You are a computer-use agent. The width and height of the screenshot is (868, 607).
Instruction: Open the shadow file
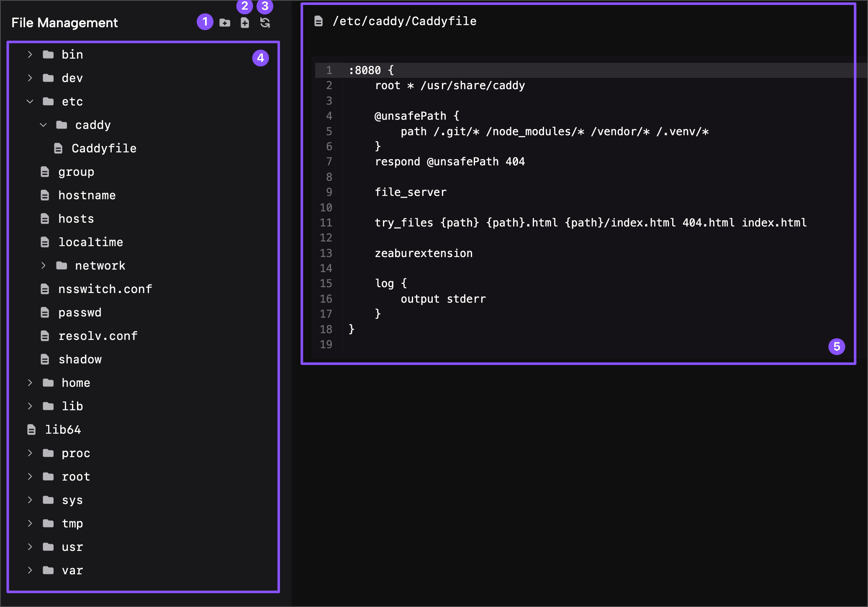click(80, 359)
